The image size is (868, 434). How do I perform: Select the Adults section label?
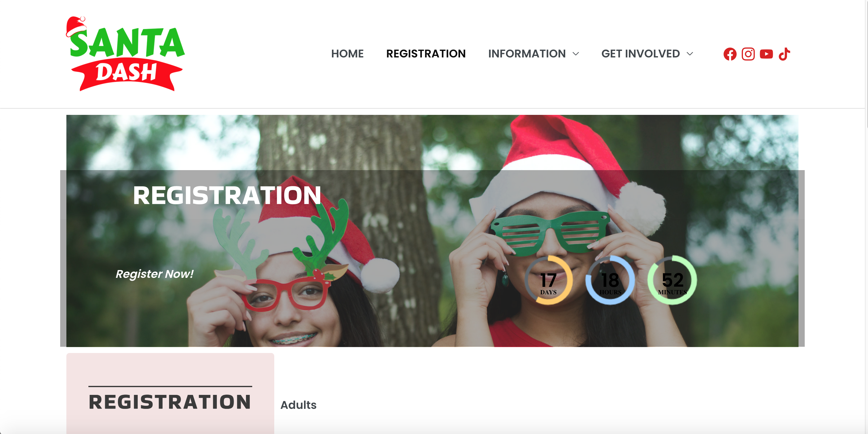(298, 405)
